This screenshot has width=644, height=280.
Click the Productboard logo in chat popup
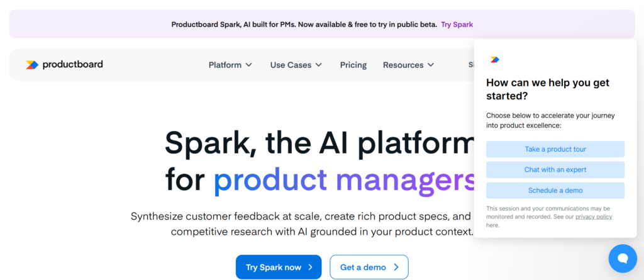495,60
